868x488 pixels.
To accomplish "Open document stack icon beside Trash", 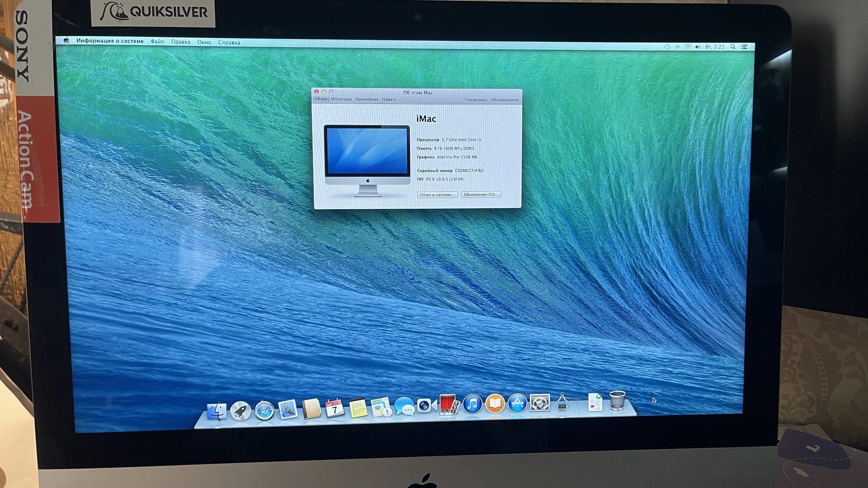I will pyautogui.click(x=595, y=402).
